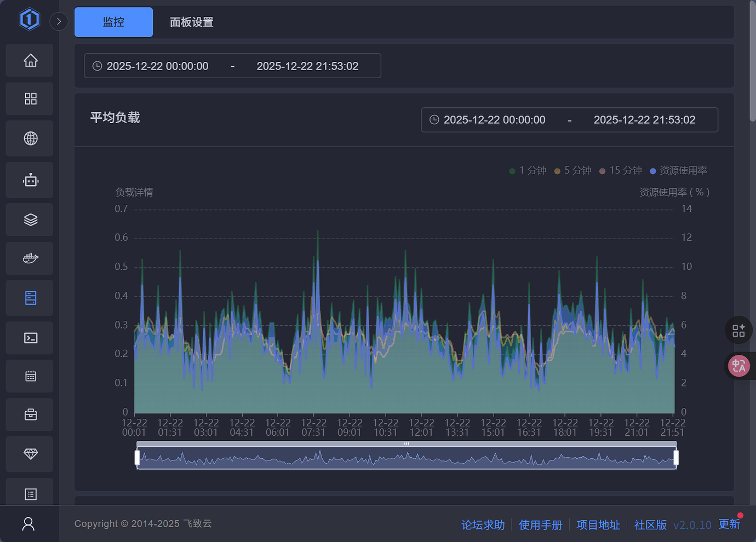Open the Websites globe icon
The image size is (756, 542).
coord(31,138)
